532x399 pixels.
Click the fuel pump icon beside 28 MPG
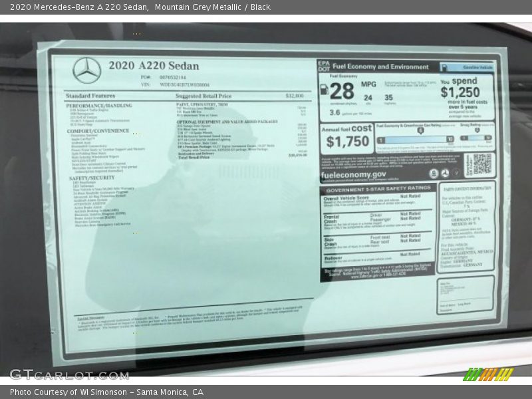point(324,90)
